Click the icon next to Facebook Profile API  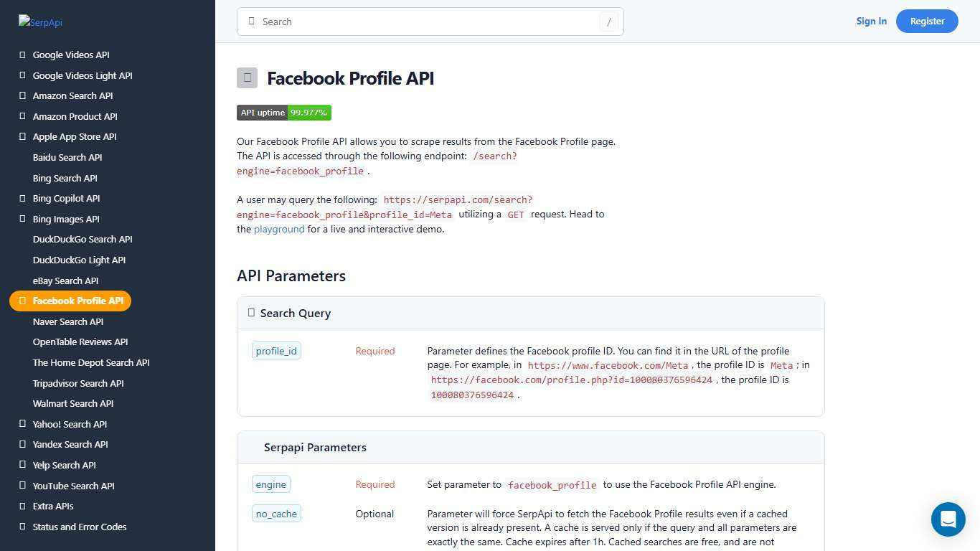click(22, 301)
